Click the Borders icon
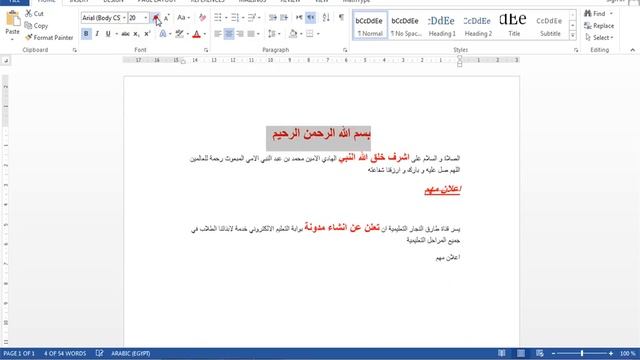 tap(310, 34)
